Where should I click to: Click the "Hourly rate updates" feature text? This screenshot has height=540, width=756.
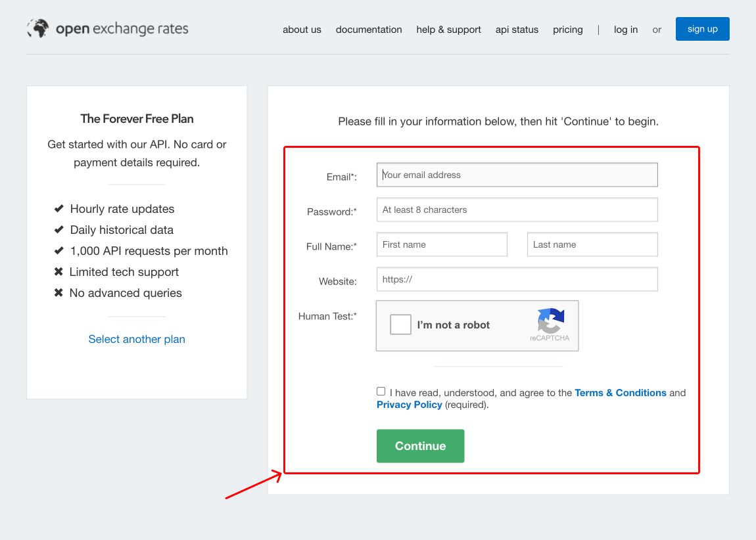(x=122, y=209)
